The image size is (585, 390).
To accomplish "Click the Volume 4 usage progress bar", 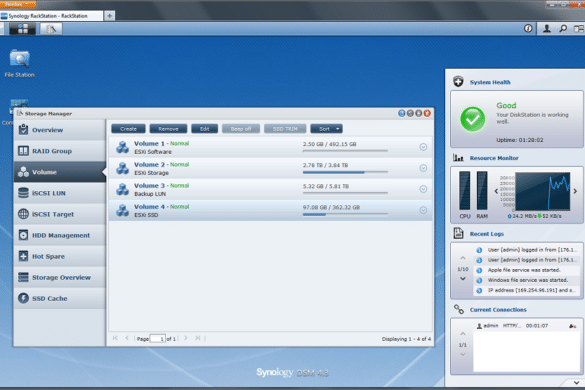I will [345, 214].
